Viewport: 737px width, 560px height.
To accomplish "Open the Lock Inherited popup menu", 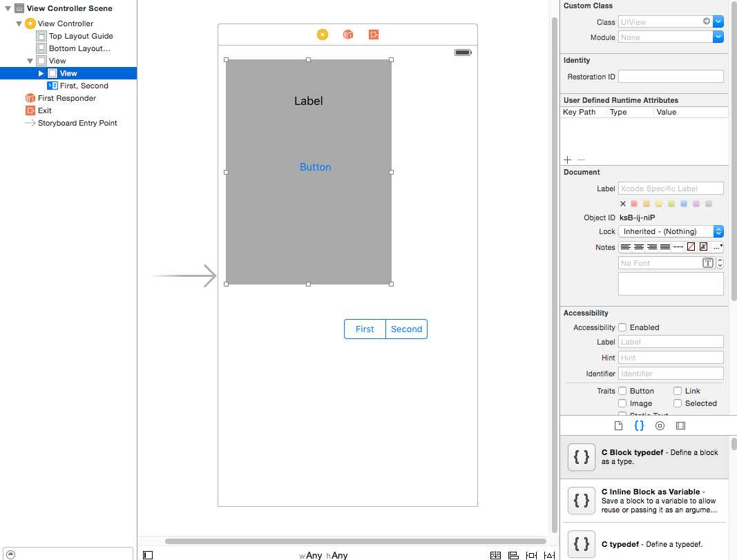I will coord(671,231).
